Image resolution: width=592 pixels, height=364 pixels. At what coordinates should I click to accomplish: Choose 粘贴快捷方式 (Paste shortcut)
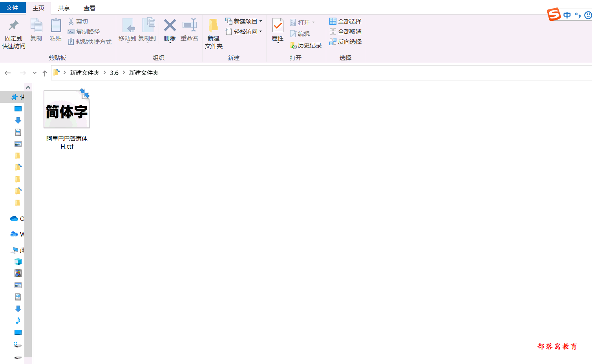tap(90, 42)
